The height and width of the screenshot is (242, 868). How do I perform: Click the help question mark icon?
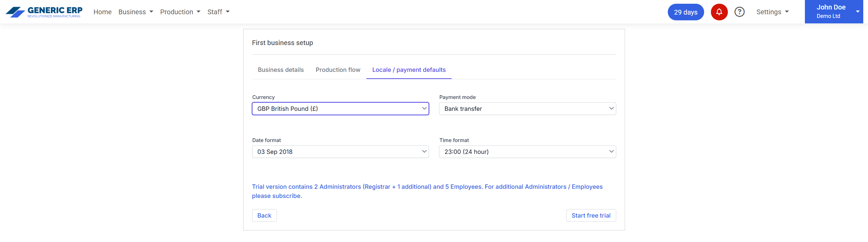point(739,12)
